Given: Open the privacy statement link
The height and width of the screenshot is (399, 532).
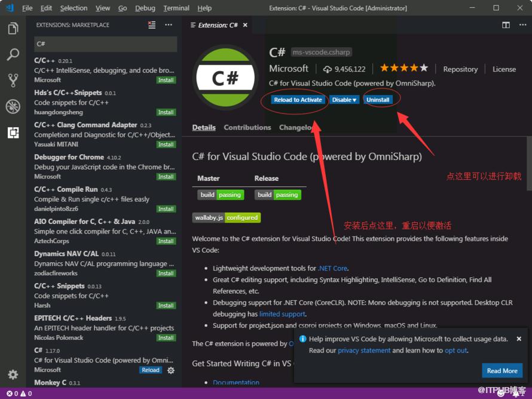Looking at the screenshot, I should 364,351.
